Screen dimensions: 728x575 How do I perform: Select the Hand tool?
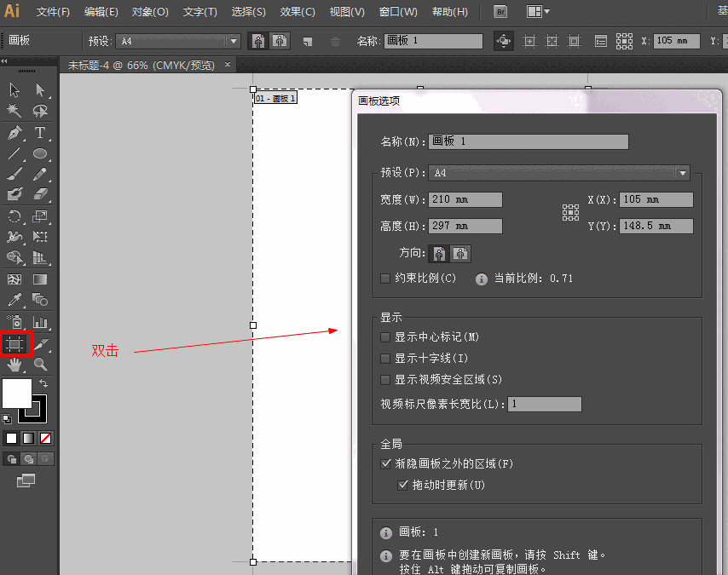15,365
